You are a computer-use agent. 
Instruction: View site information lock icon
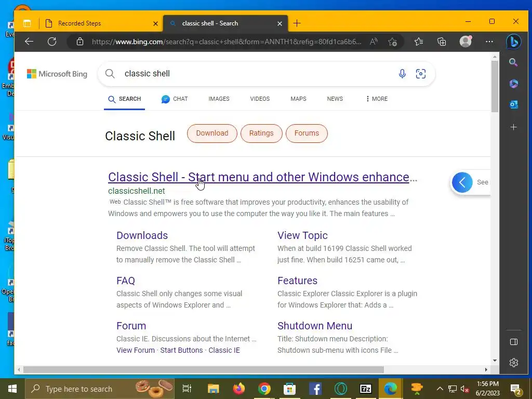pyautogui.click(x=79, y=42)
